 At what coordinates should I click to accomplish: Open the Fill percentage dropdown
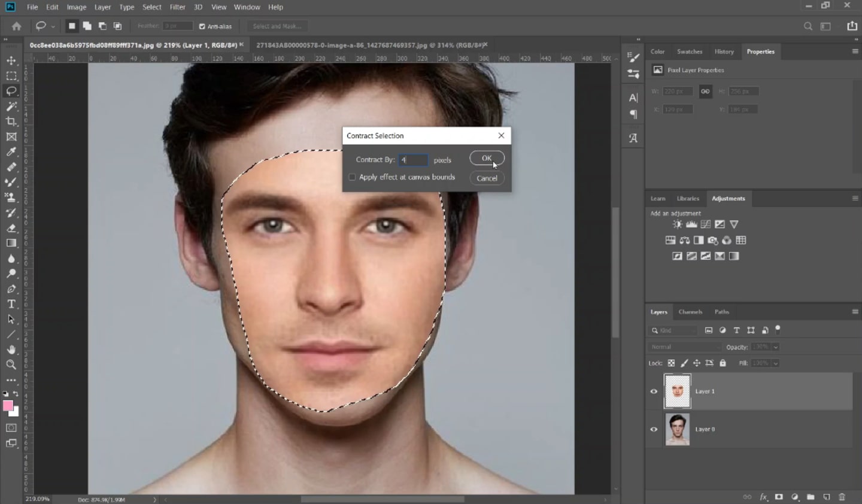(x=774, y=363)
